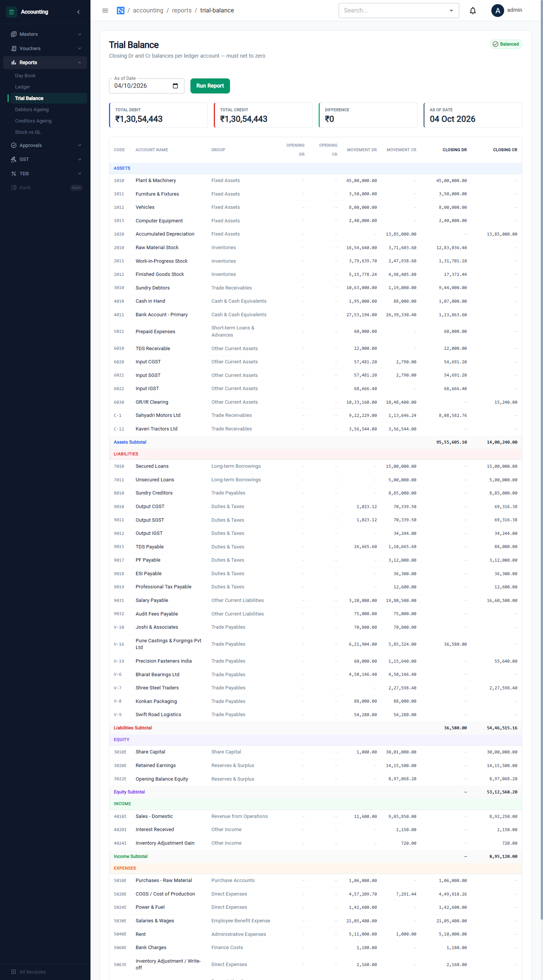The height and width of the screenshot is (980, 543).
Task: Click the Total Debit summary card
Action: 158,115
